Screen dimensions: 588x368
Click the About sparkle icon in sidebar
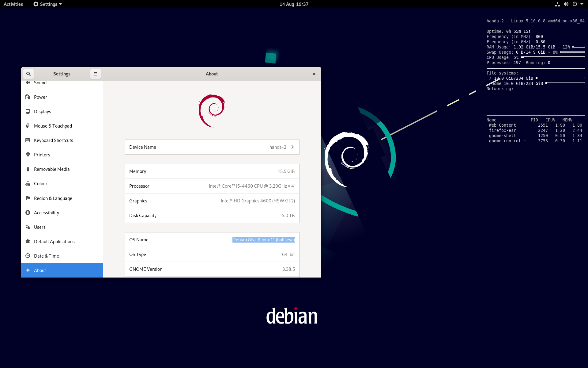[x=28, y=270]
